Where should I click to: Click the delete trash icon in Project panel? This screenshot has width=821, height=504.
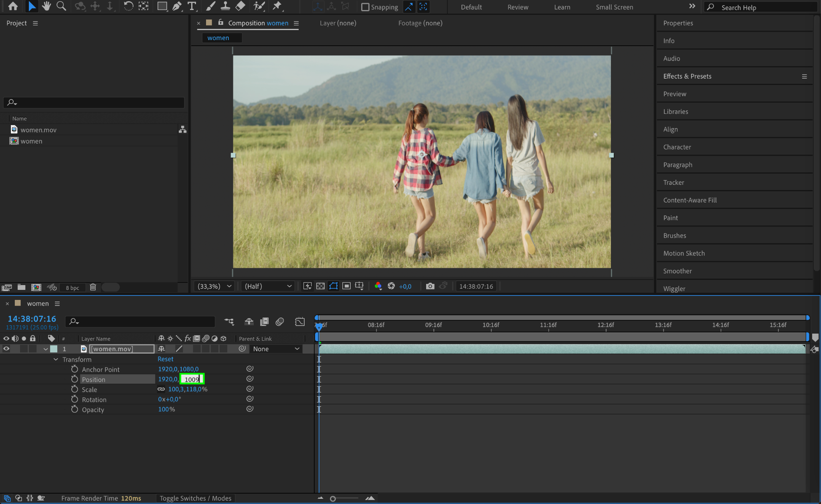(x=93, y=287)
